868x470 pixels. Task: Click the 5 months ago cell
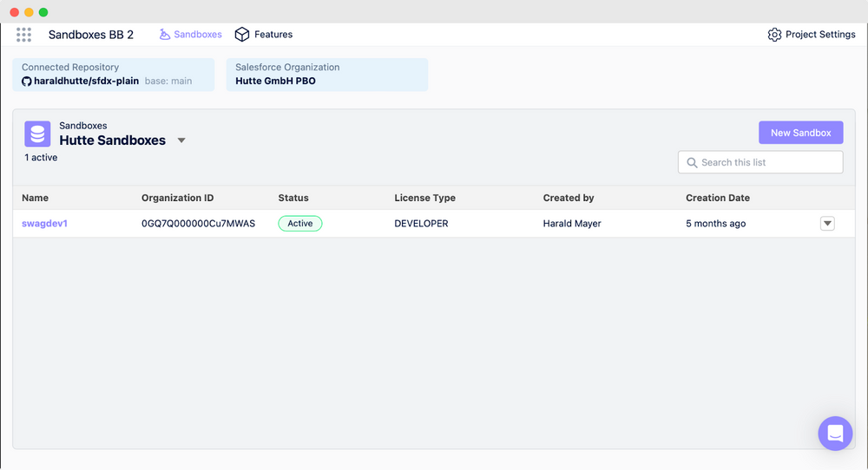tap(716, 224)
